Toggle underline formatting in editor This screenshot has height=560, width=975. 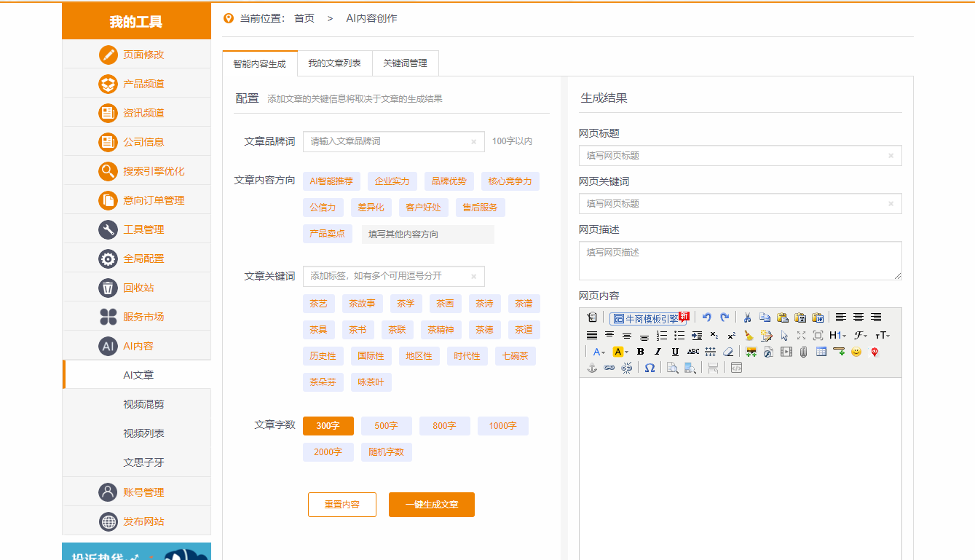pos(676,352)
